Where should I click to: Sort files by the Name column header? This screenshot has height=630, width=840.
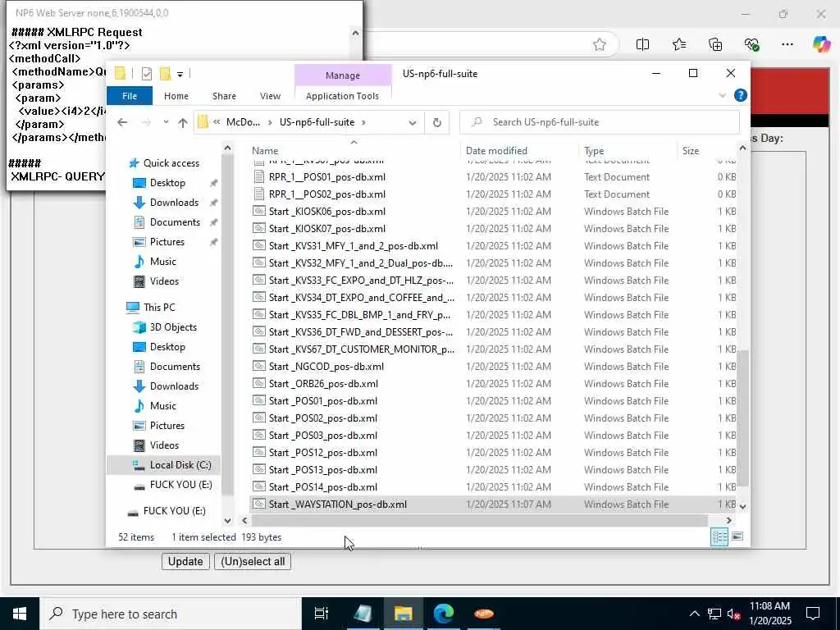point(265,151)
